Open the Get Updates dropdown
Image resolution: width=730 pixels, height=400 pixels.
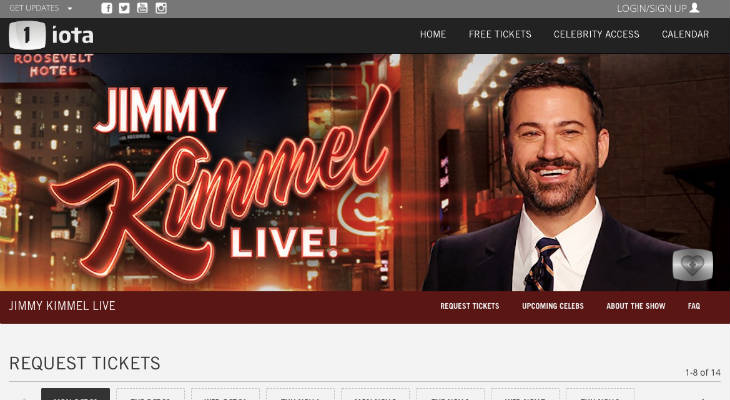point(41,8)
